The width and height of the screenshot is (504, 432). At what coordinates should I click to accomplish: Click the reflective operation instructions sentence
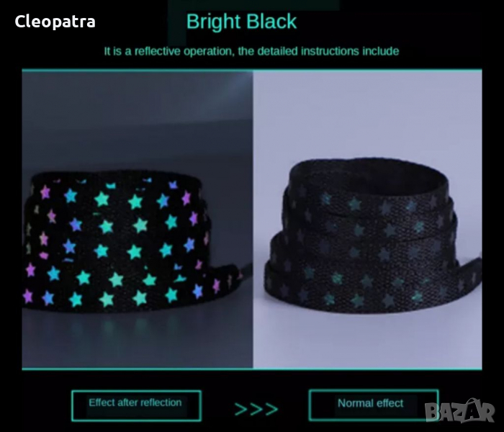click(251, 51)
